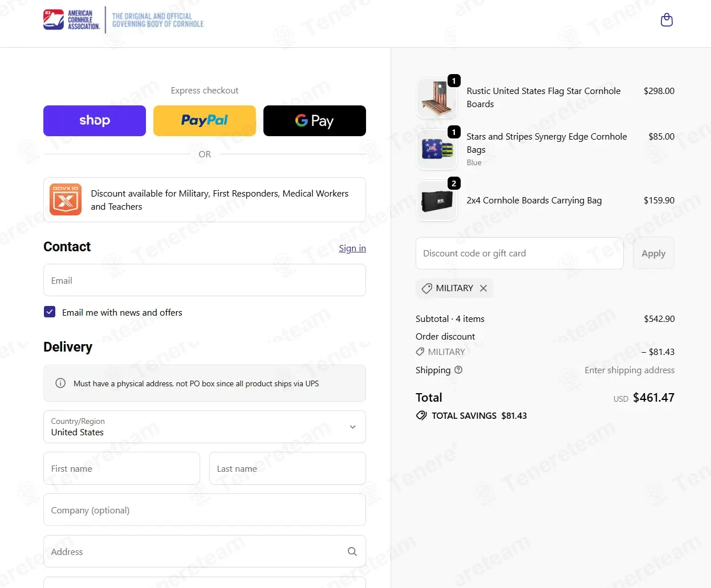Click the GovX ID discount icon
Image resolution: width=711 pixels, height=588 pixels.
coord(66,199)
